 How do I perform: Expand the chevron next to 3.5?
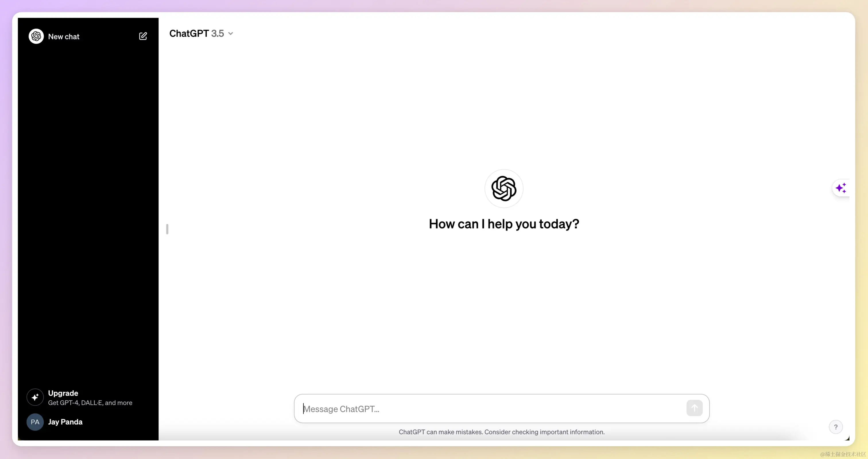(x=231, y=34)
